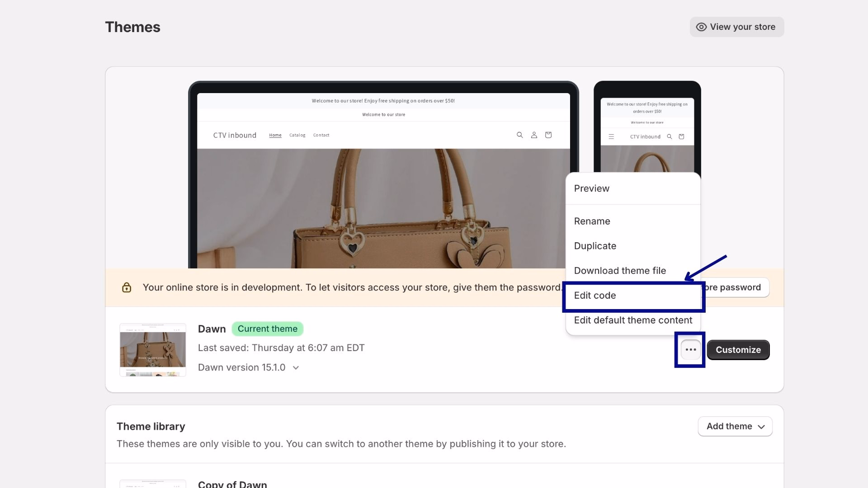868x488 pixels.
Task: Click the Customize button for Dawn theme
Action: [738, 350]
